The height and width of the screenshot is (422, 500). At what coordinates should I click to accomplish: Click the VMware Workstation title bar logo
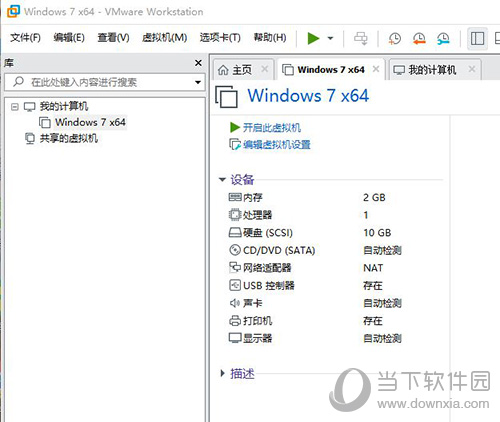(x=13, y=11)
